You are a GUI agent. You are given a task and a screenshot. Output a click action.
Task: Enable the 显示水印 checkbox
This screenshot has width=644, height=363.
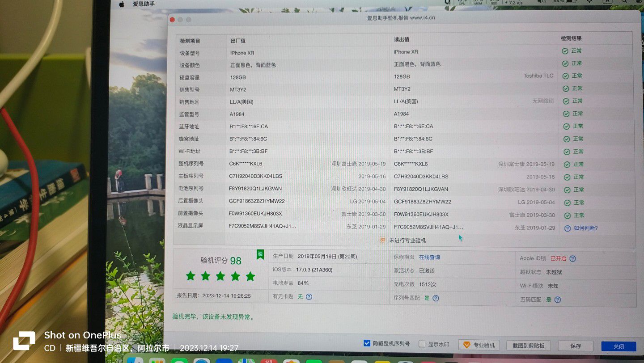tap(422, 344)
